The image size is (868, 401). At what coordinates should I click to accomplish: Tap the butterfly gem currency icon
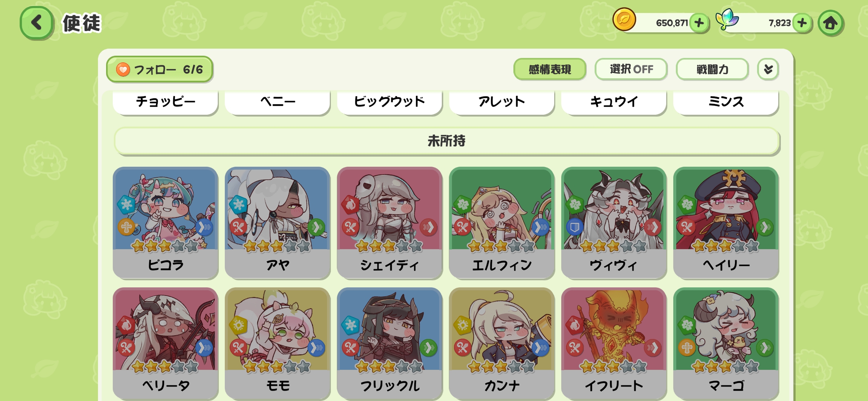pos(727,19)
